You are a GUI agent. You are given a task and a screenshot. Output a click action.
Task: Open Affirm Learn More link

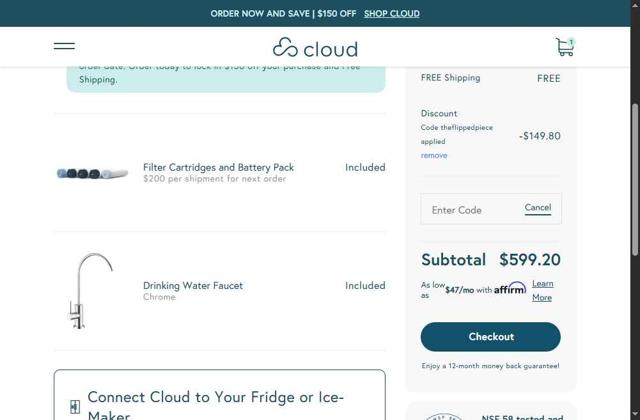[542, 290]
